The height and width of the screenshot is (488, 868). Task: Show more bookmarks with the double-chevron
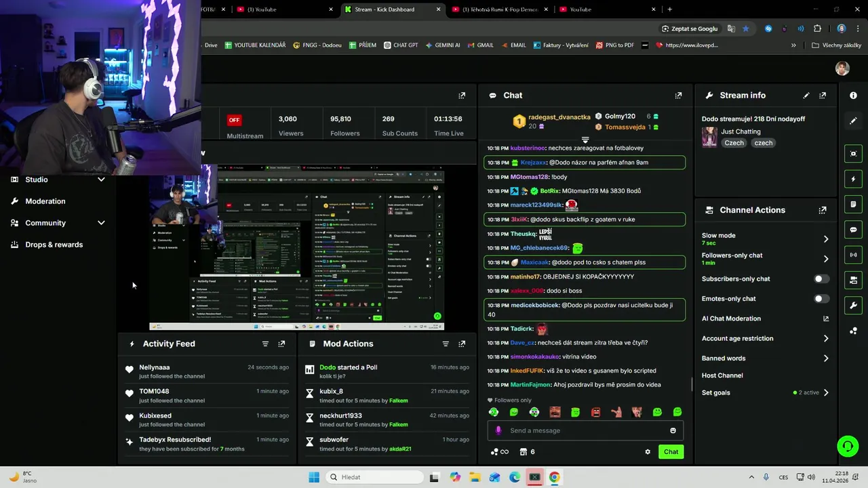[x=793, y=45]
